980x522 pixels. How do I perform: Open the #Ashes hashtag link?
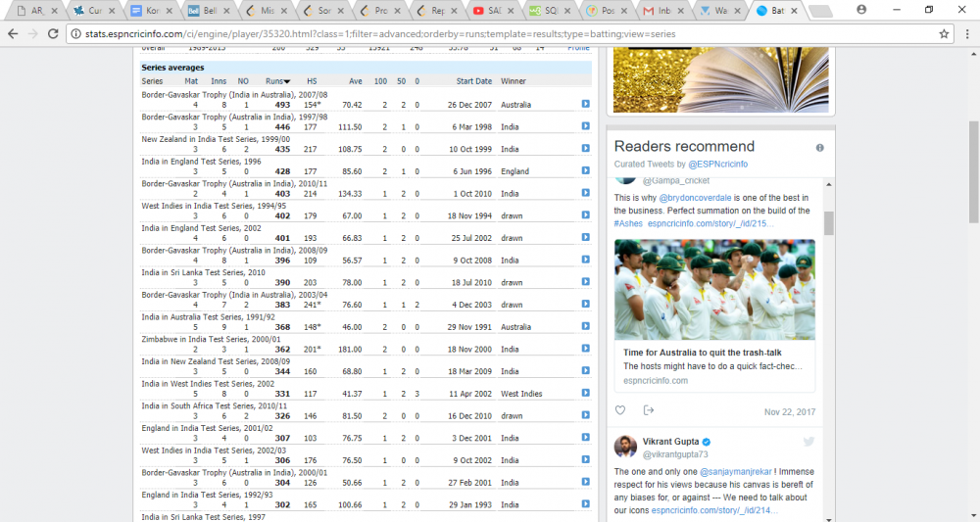[x=628, y=223]
